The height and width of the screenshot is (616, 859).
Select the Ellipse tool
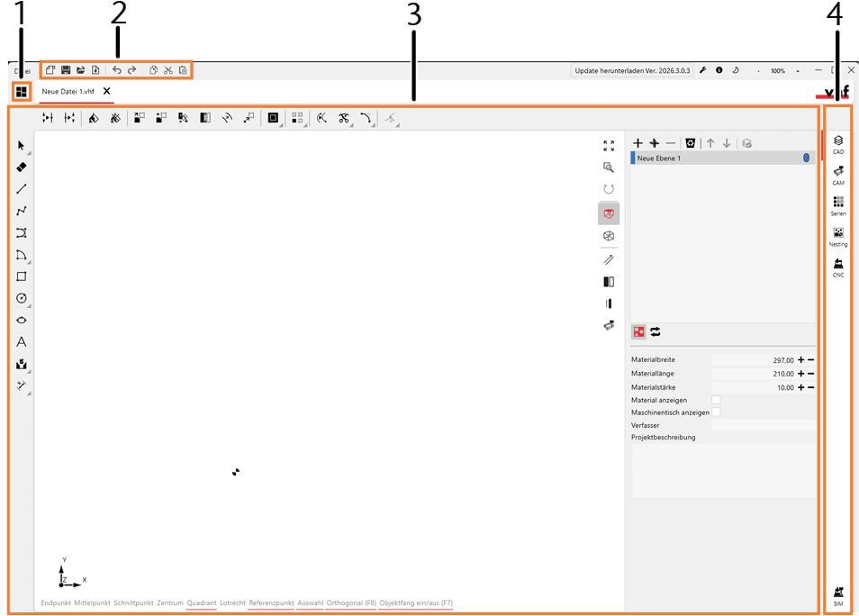point(22,320)
